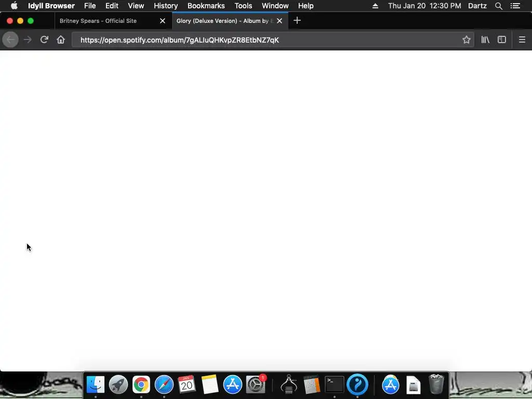Viewport: 532px width, 399px height.
Task: Click the eject icon in menu bar
Action: (x=375, y=6)
